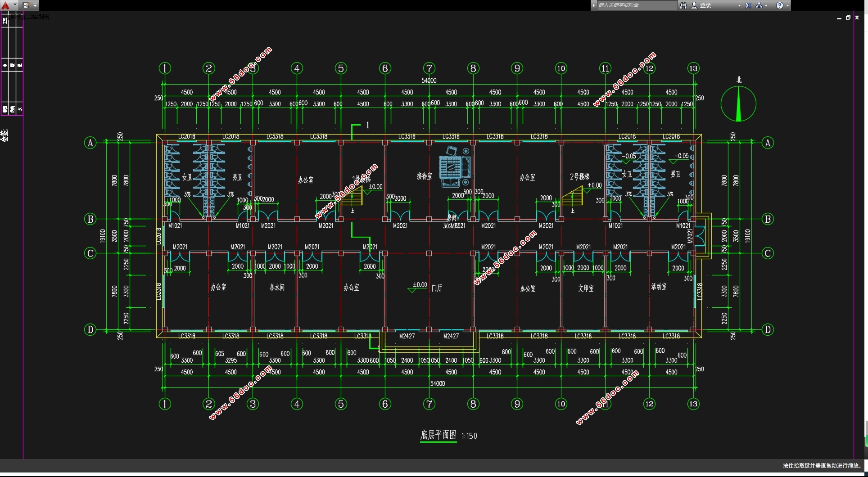Expand the arrow beside the triangle connect icon

[x=766, y=5]
